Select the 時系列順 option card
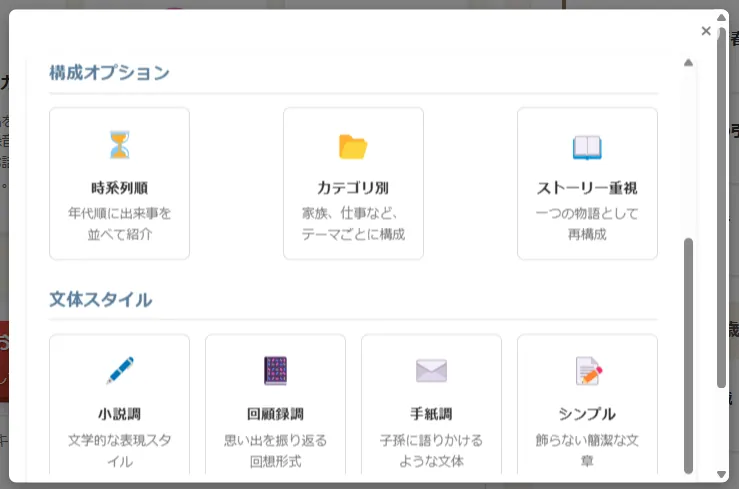 [x=120, y=183]
